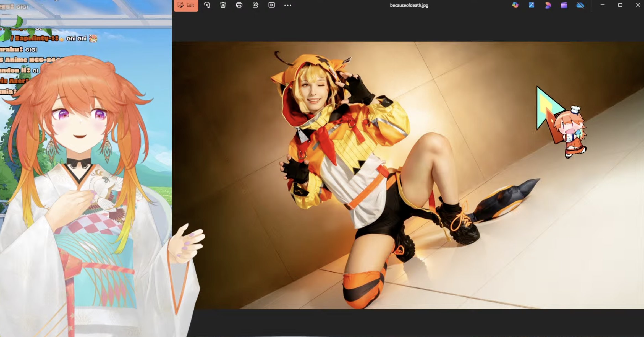Start slideshow with the play icon
Image resolution: width=644 pixels, height=337 pixels.
(x=271, y=5)
